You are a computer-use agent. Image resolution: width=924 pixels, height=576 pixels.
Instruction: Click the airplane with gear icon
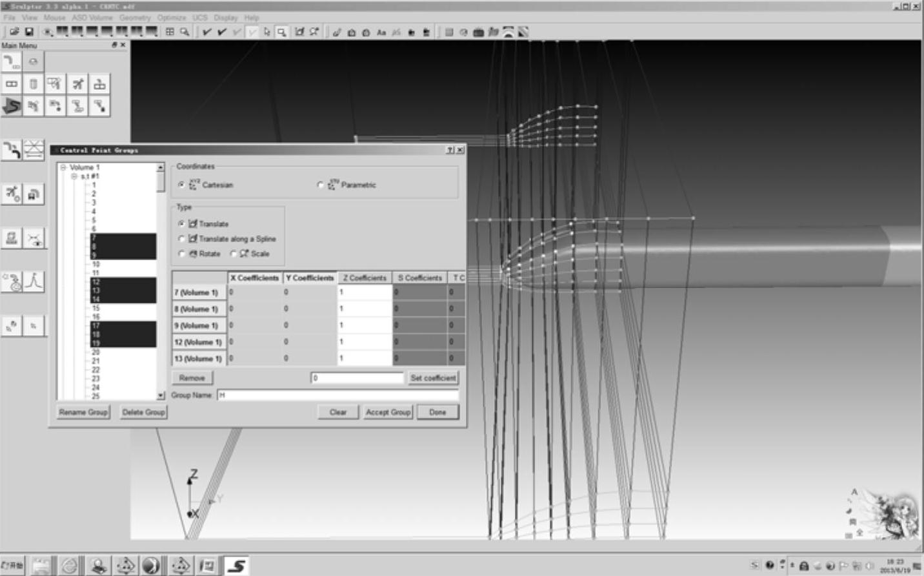(x=12, y=194)
